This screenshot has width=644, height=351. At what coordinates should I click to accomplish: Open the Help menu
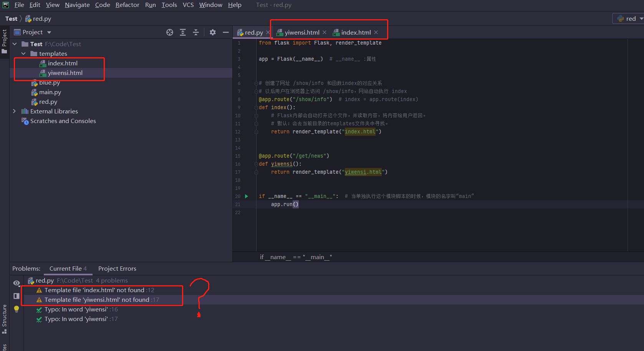235,5
